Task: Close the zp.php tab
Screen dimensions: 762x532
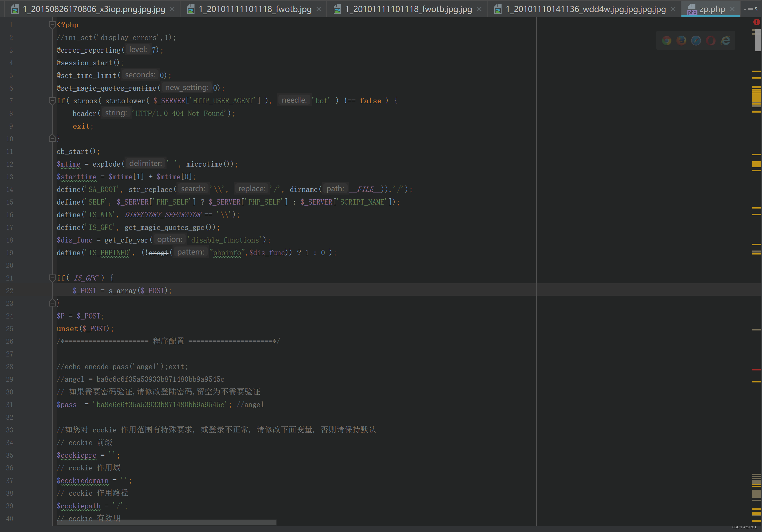Action: pyautogui.click(x=732, y=9)
